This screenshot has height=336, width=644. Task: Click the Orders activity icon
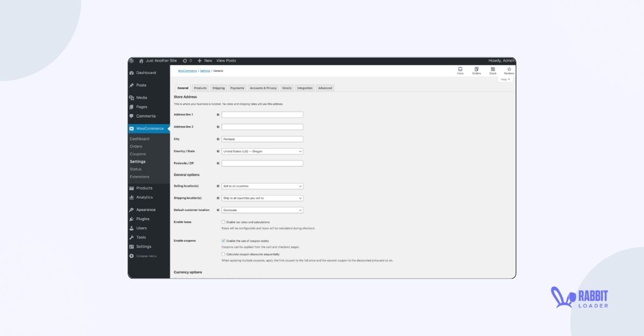[x=476, y=70]
